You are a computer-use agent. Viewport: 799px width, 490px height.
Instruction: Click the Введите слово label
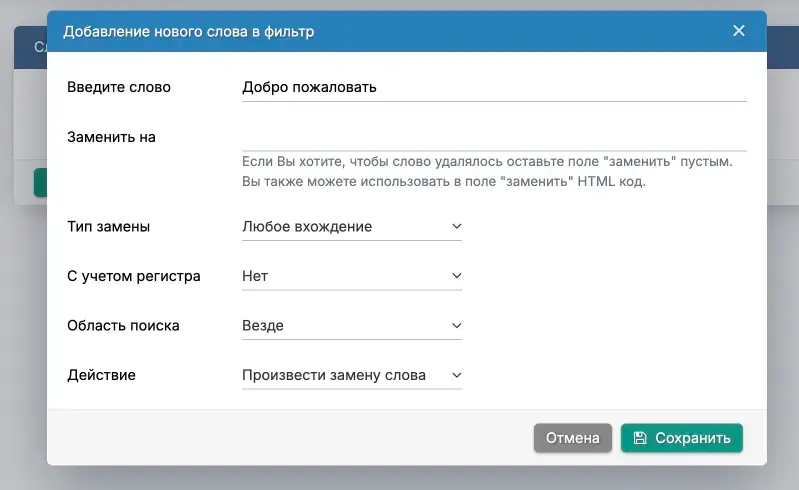click(x=119, y=87)
